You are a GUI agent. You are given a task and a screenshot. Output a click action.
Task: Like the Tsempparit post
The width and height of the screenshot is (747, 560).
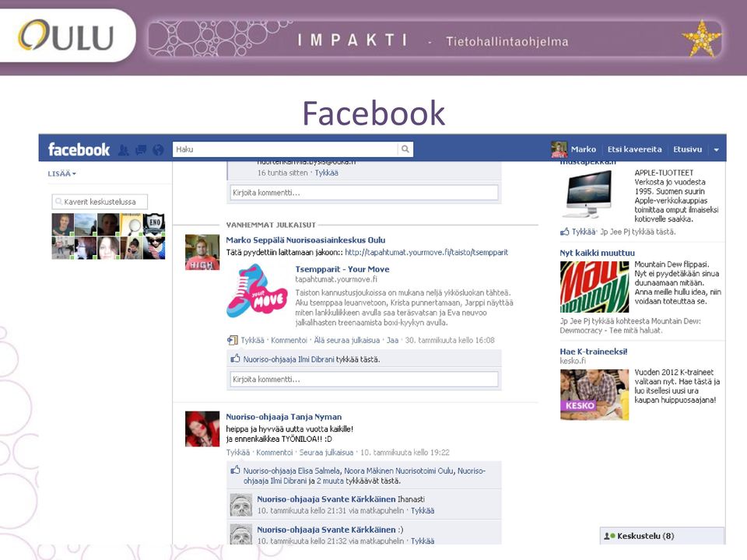click(x=252, y=340)
